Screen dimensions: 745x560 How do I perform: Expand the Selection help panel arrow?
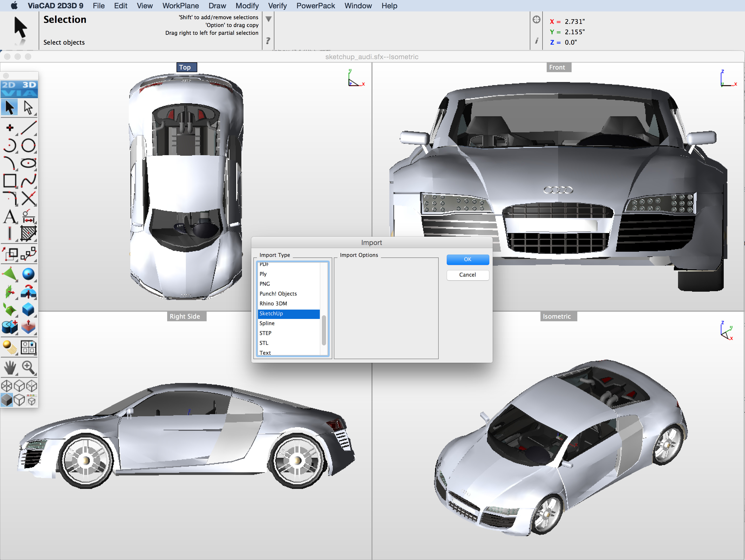point(268,19)
